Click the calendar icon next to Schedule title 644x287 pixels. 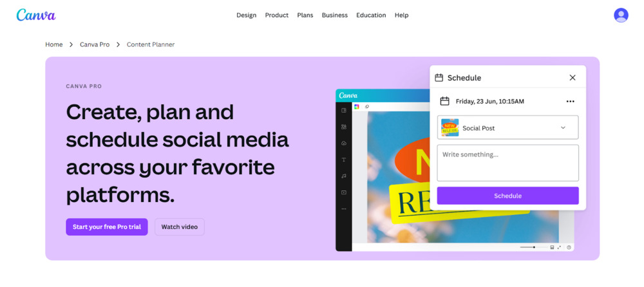pos(439,78)
